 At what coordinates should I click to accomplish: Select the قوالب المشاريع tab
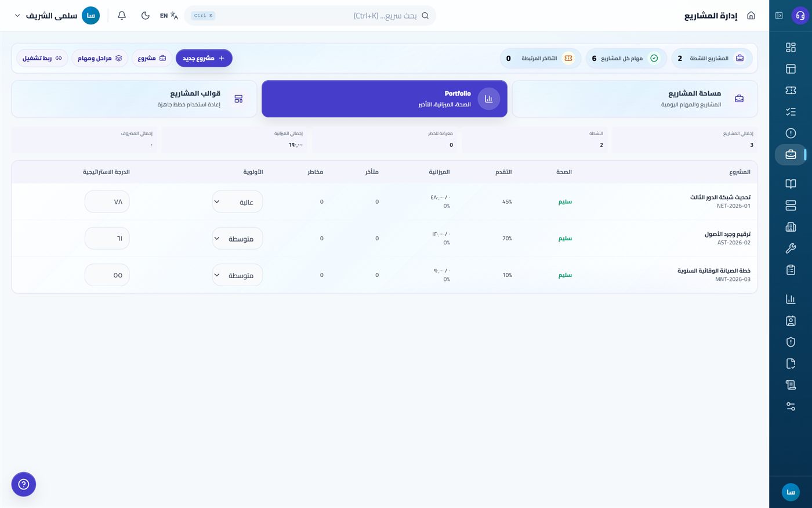pos(134,99)
